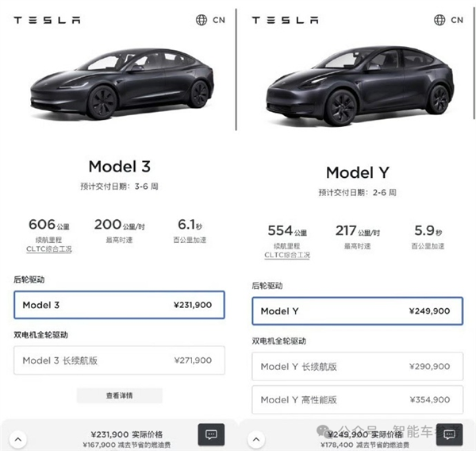The width and height of the screenshot is (476, 451).
Task: Click the Tesla logo on the Model 3 page
Action: tap(46, 20)
